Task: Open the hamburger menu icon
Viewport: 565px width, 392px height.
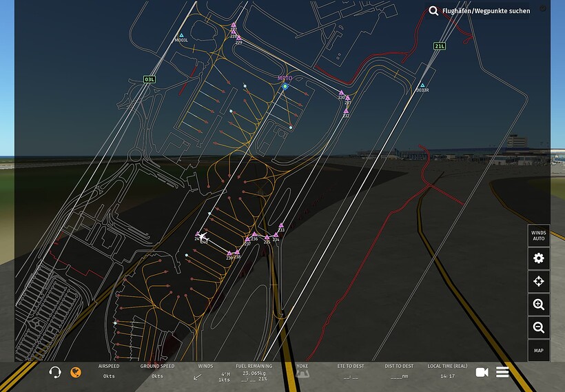Action: (502, 372)
